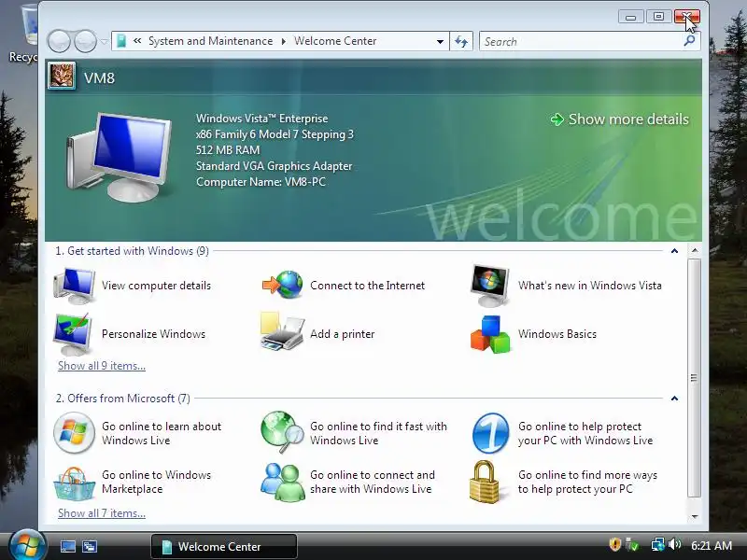Collapse Offers from Microsoft section
Screen dimensions: 747x560
[x=674, y=399]
